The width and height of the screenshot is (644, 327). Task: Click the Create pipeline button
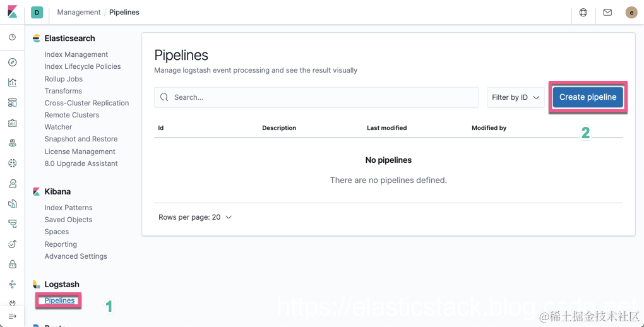[588, 97]
